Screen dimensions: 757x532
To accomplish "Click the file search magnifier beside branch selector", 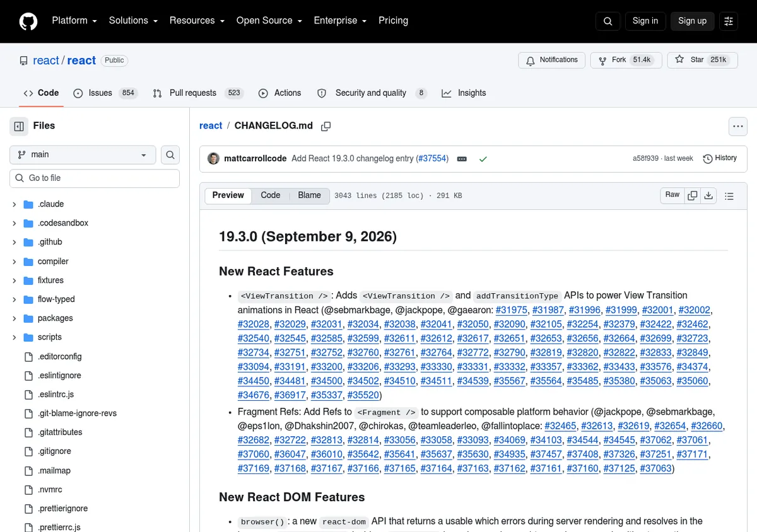I will (170, 154).
